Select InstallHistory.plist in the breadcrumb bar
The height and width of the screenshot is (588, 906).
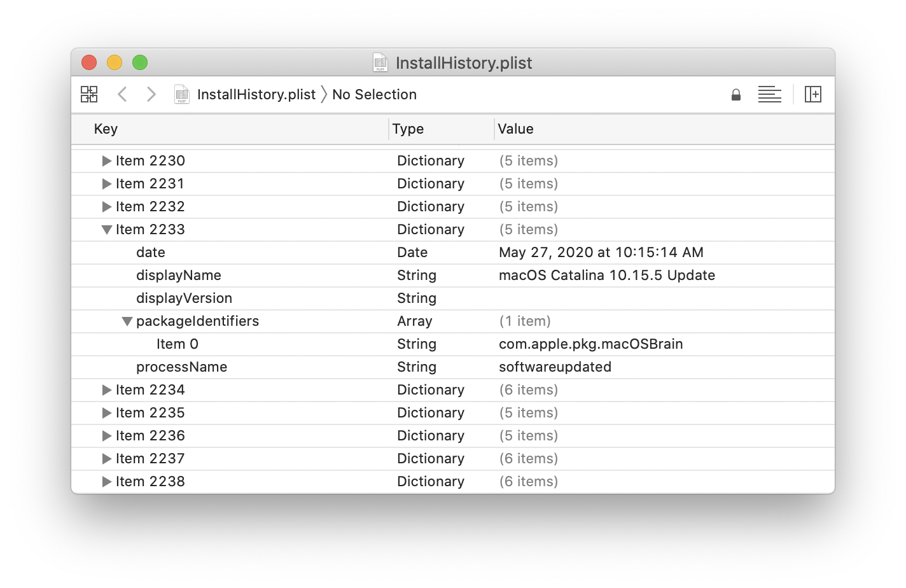256,94
